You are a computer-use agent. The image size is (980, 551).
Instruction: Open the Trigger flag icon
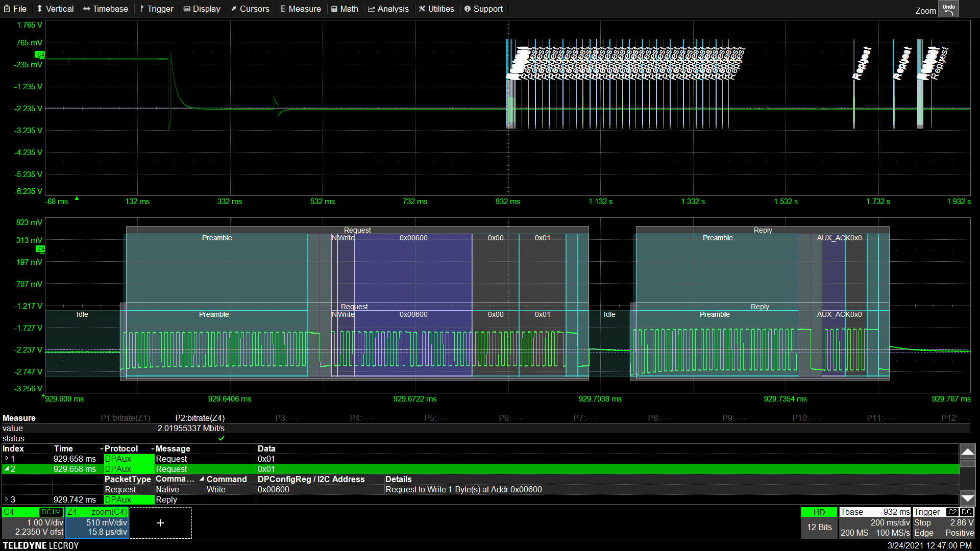[x=141, y=9]
